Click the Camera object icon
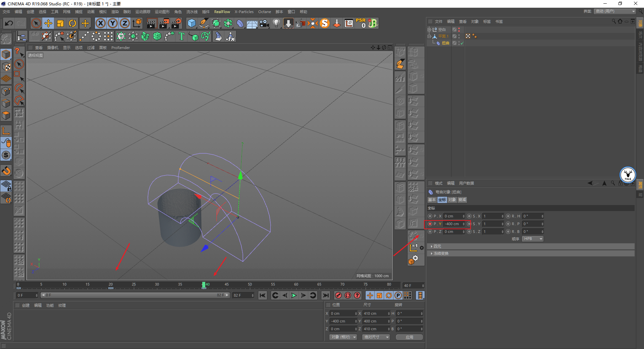 [264, 23]
